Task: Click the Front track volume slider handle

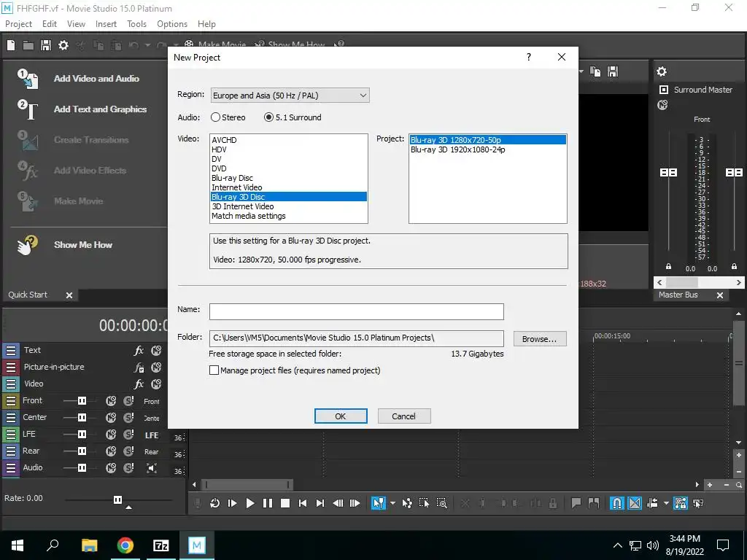Action: click(82, 401)
